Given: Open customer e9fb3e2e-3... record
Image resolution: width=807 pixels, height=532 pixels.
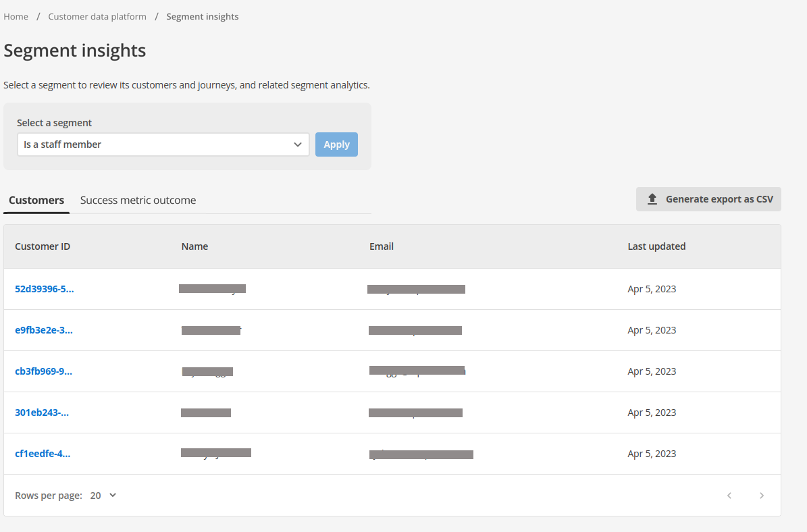Looking at the screenshot, I should (x=44, y=330).
